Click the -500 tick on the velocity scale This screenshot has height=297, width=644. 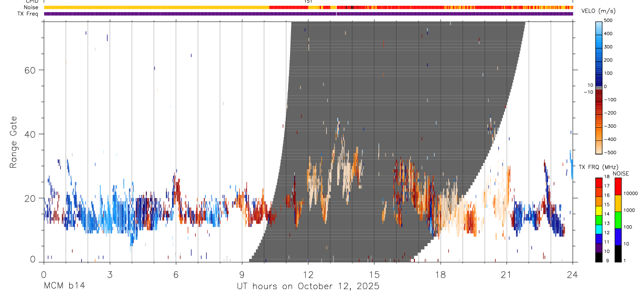[611, 152]
